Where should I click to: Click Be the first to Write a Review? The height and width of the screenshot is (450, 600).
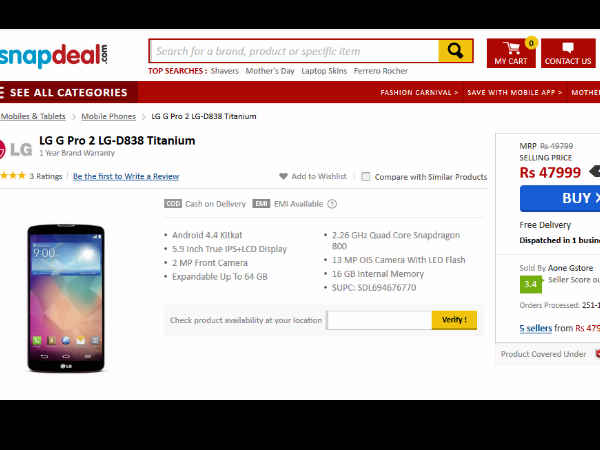pos(126,176)
